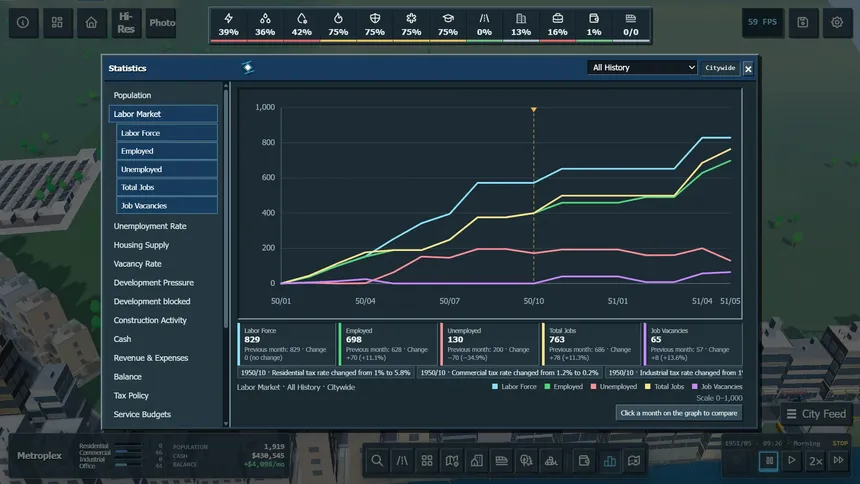
Task: Open the buildings placement tool
Action: 477,460
